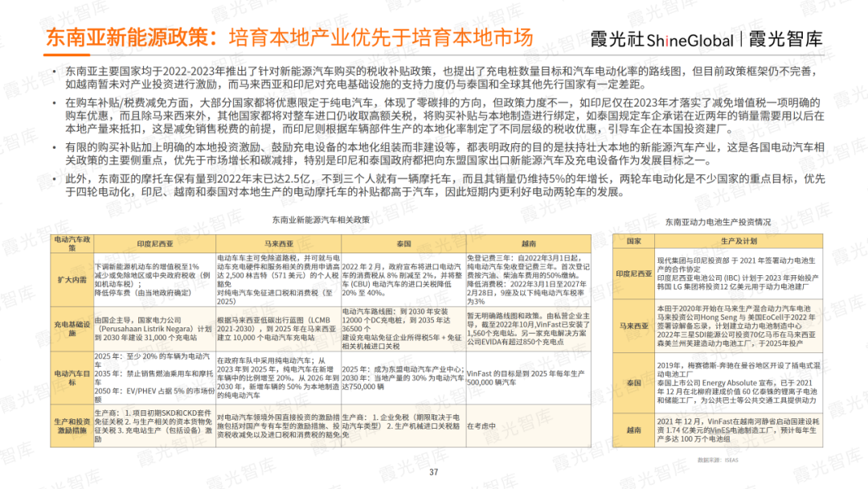Click the battery cell mentioning "Hong Seng"

(739, 327)
